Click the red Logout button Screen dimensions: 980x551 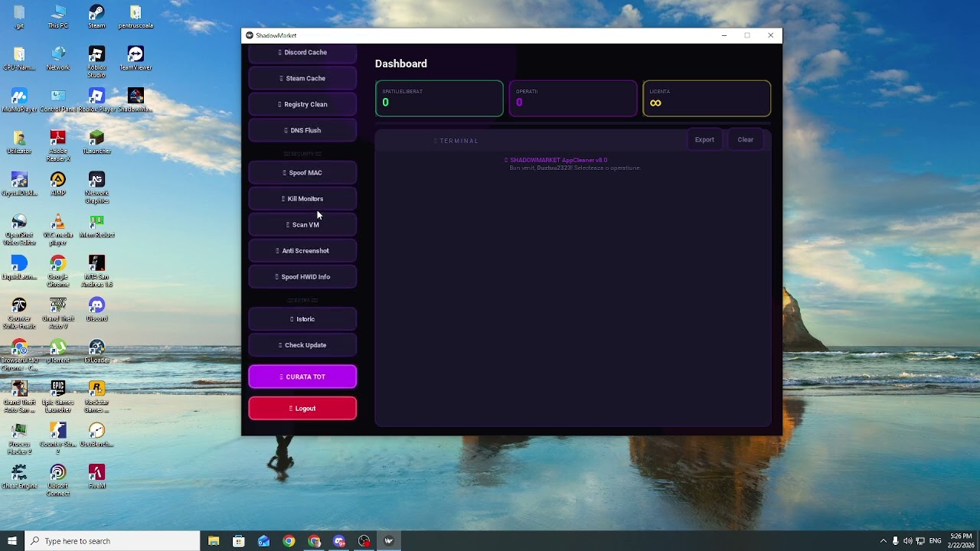click(x=302, y=408)
